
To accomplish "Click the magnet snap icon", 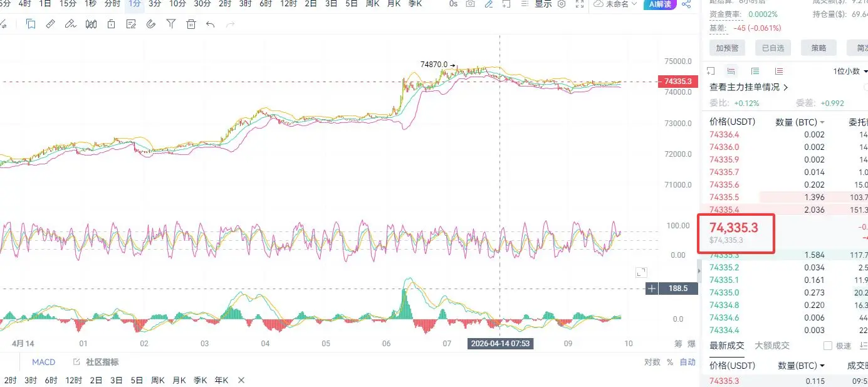I will 150,24.
